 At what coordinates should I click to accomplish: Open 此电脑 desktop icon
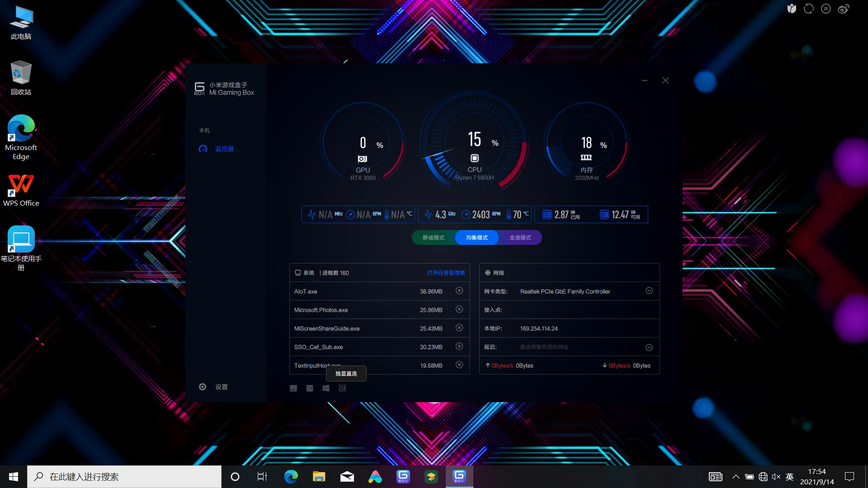21,23
